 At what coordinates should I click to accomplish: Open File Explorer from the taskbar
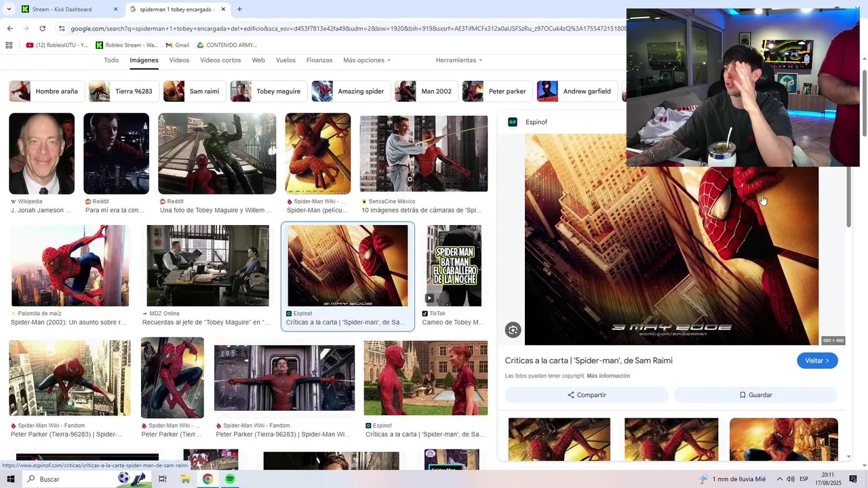click(x=185, y=479)
